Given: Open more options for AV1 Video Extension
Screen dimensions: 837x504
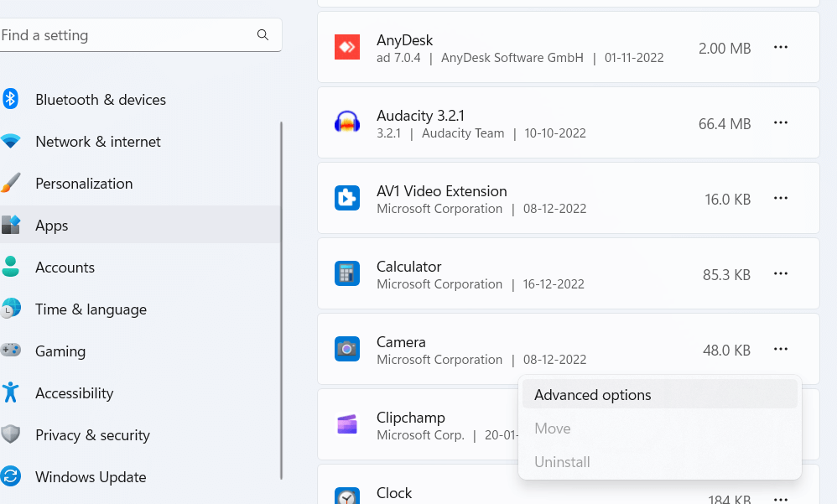Looking at the screenshot, I should pos(781,198).
